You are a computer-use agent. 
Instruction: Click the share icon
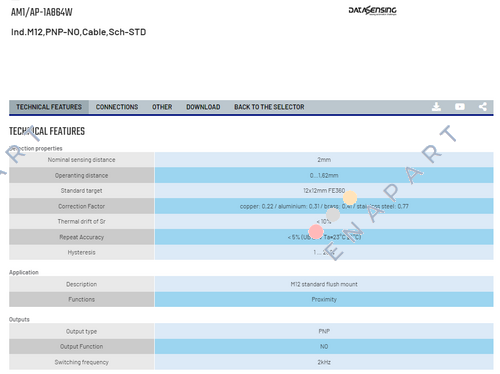point(483,107)
